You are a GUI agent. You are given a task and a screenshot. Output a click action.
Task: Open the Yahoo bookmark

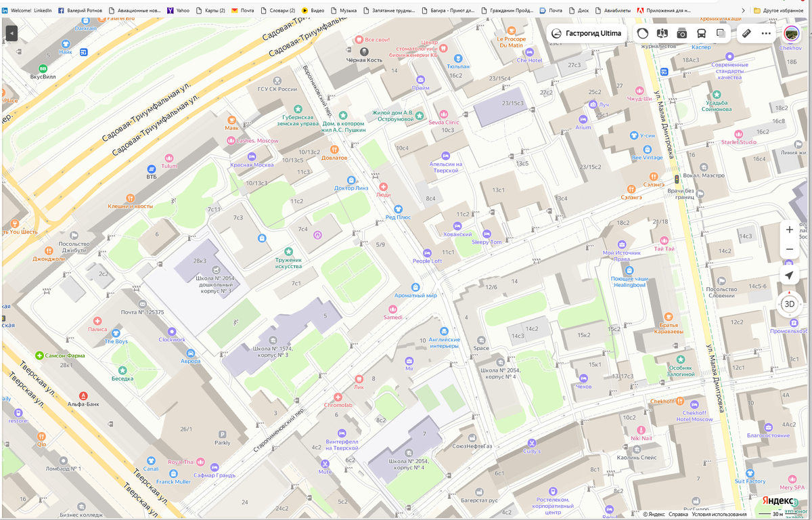coord(178,10)
